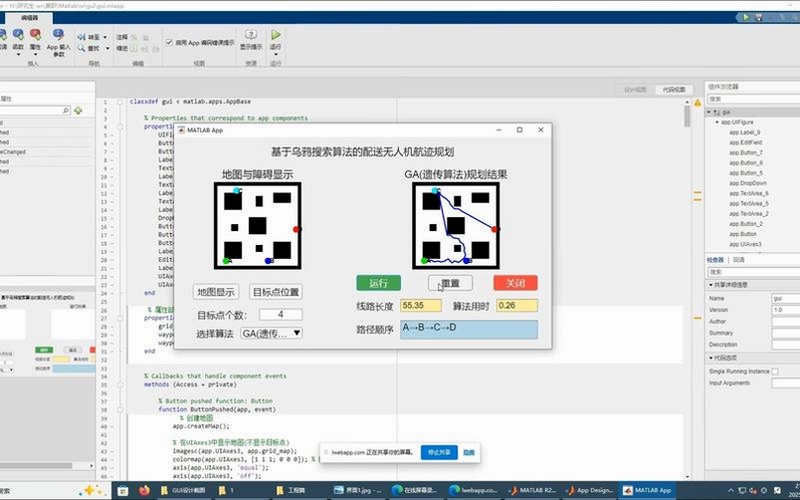Viewport: 800px width, 500px height.
Task: Click the 停止共享 button
Action: click(439, 452)
